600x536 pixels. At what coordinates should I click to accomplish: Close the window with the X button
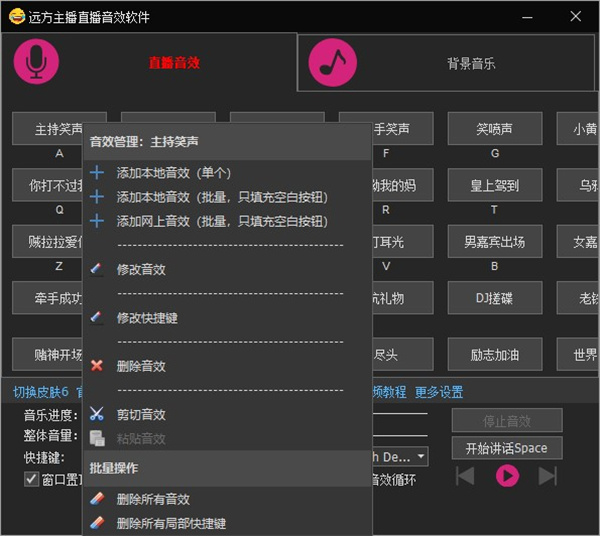point(576,16)
